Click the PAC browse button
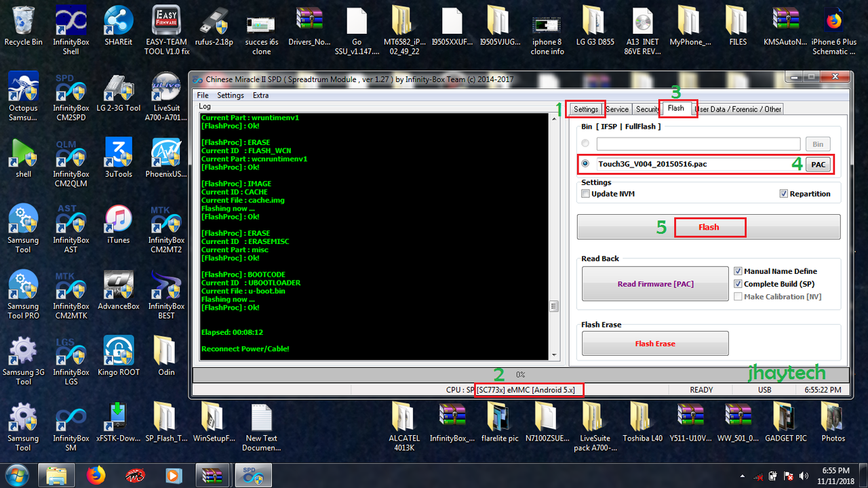Viewport: 868px width, 488px height. click(x=818, y=165)
